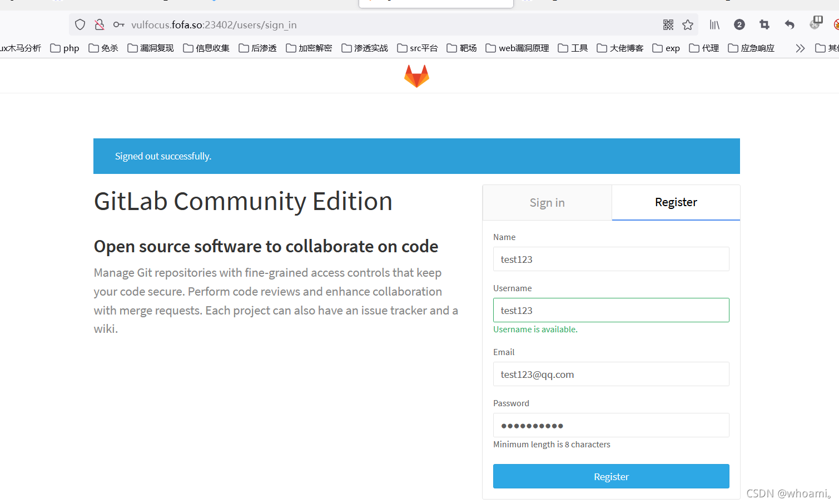Open the Library icon in toolbar
The image size is (839, 504).
coord(714,24)
